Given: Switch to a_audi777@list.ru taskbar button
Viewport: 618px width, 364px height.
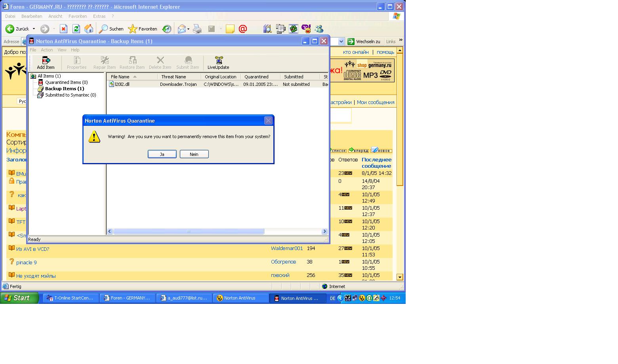Looking at the screenshot, I should [185, 298].
